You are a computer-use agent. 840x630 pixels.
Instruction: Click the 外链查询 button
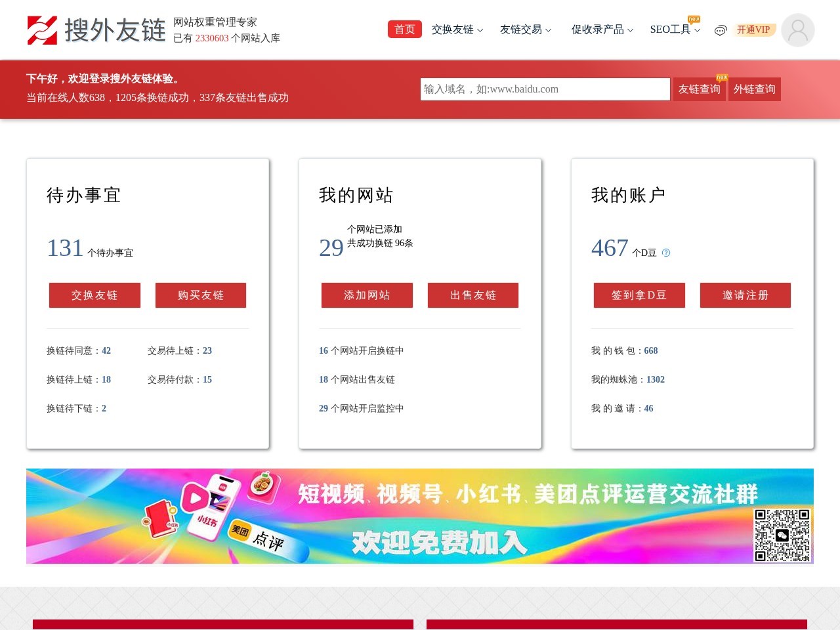[x=754, y=89]
